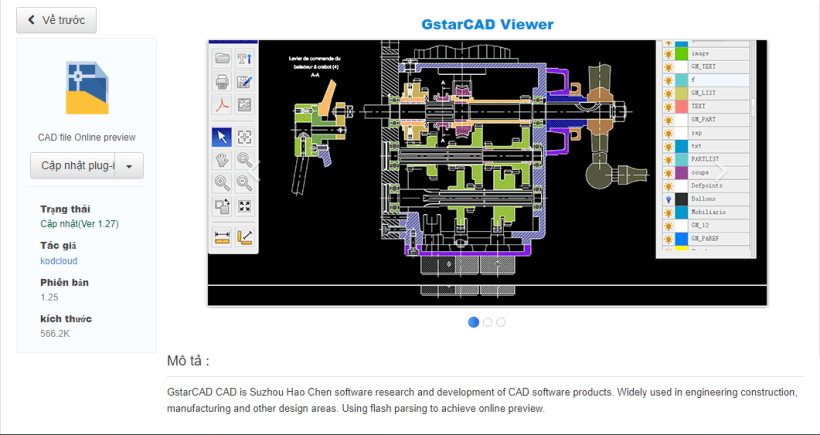820x435 pixels.
Task: Click the zoom out magnifier icon
Action: tap(244, 183)
